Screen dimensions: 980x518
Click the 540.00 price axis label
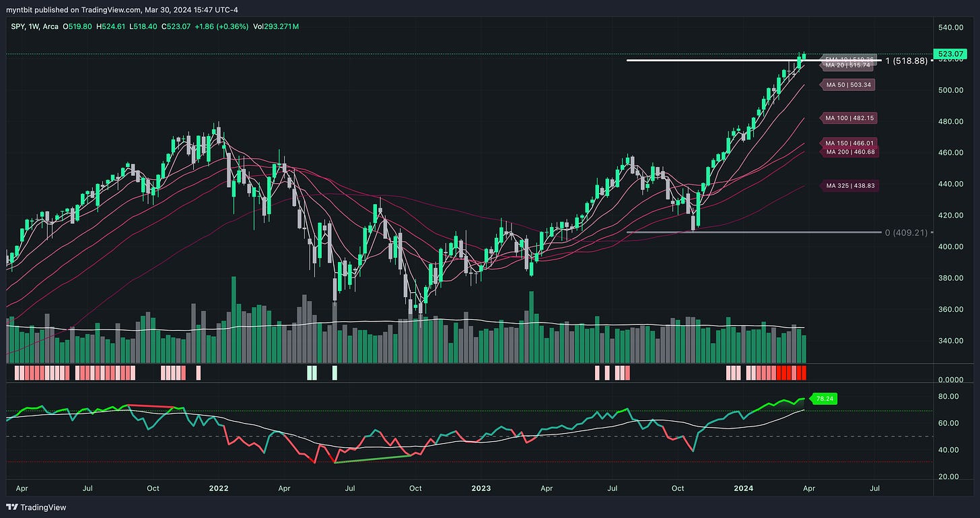(952, 28)
